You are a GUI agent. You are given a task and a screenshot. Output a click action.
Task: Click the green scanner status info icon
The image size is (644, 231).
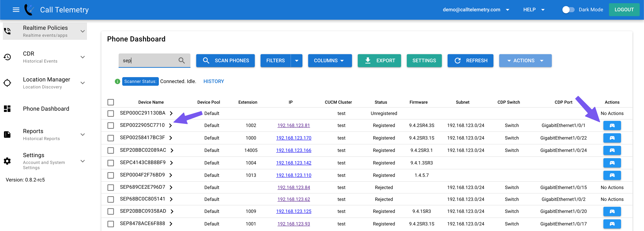click(x=117, y=81)
